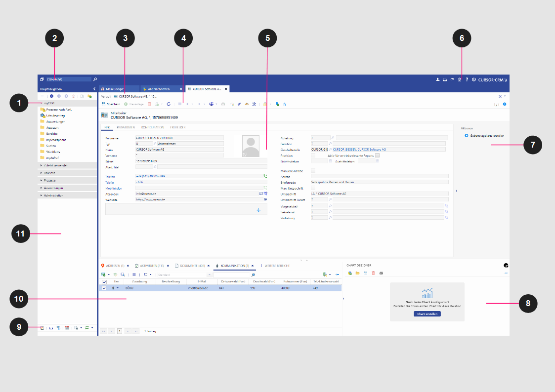Click the 'Chart erstellen' button
This screenshot has width=555, height=392.
427,314
